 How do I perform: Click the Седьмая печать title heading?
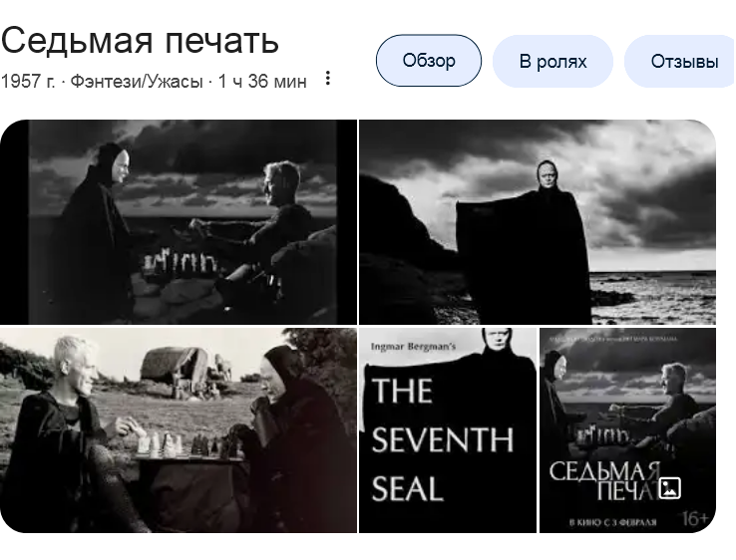click(140, 41)
